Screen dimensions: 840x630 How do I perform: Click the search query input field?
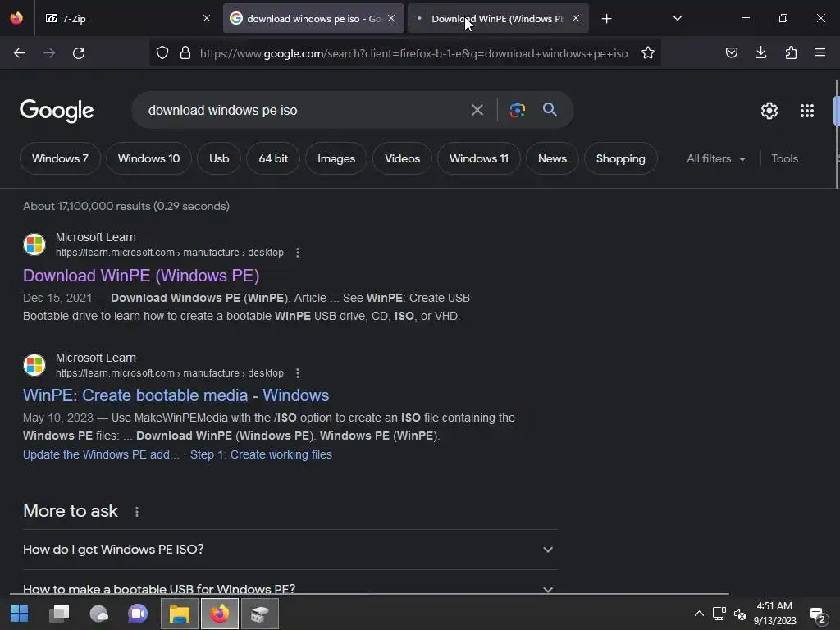(x=304, y=111)
